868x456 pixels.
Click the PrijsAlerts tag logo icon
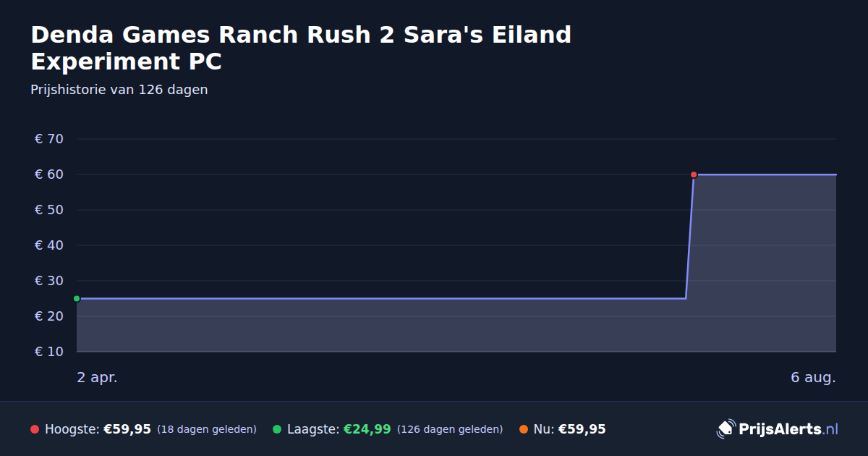click(x=726, y=429)
